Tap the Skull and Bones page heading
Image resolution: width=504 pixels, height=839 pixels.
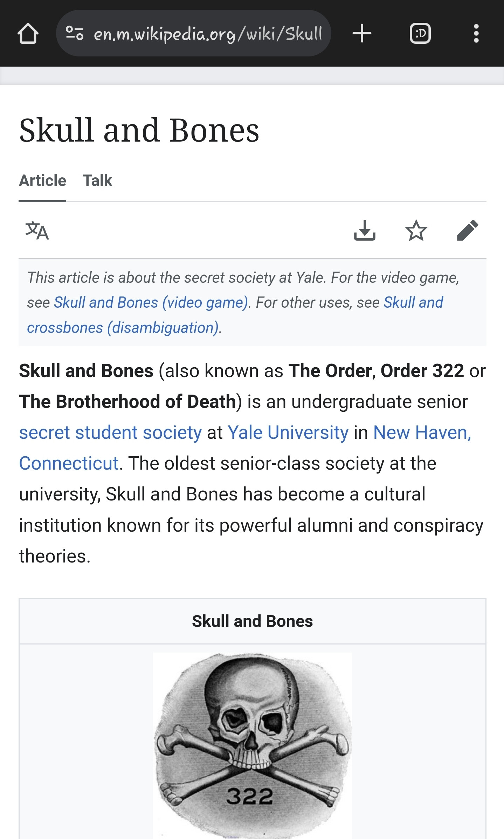click(139, 130)
